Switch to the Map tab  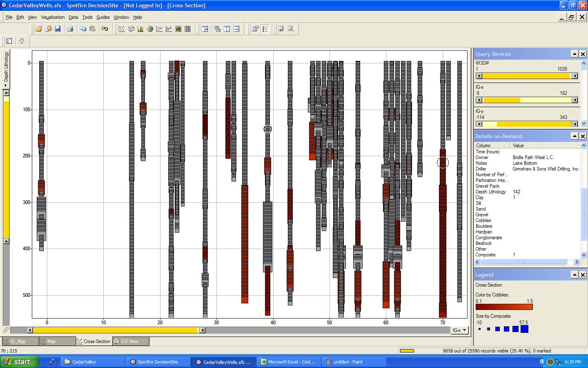(x=57, y=341)
